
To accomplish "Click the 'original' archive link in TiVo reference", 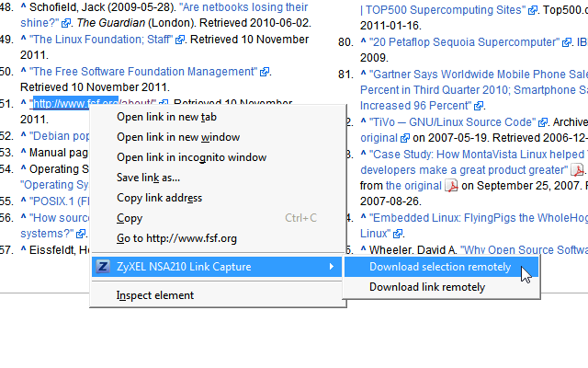I will point(379,138).
